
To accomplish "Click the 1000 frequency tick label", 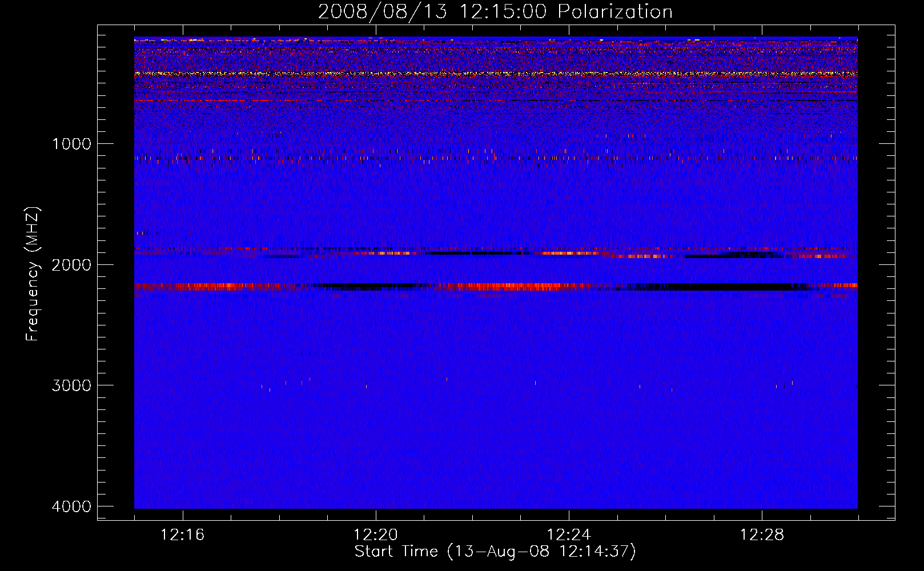I will click(71, 144).
